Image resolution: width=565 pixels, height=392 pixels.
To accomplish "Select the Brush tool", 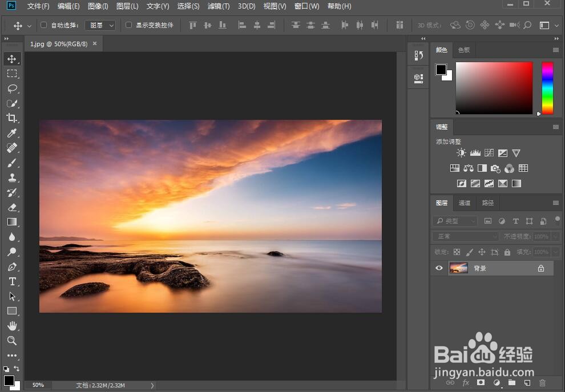I will click(x=12, y=163).
